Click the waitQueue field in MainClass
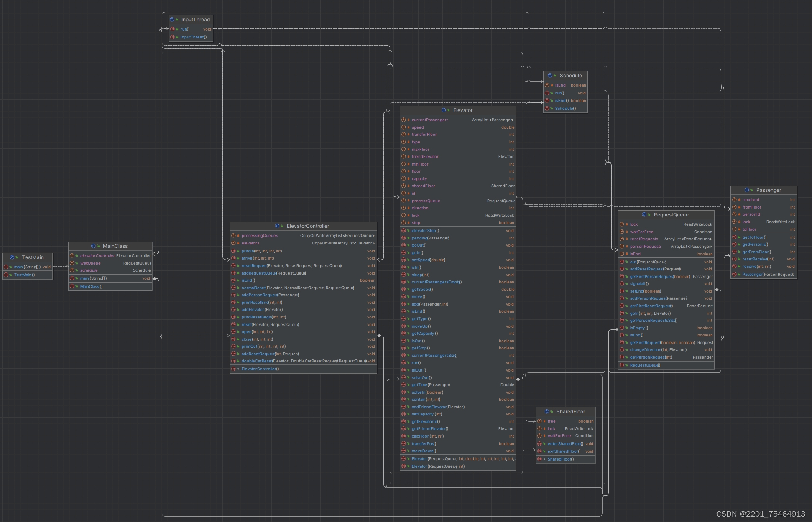The height and width of the screenshot is (522, 812). pyautogui.click(x=110, y=263)
